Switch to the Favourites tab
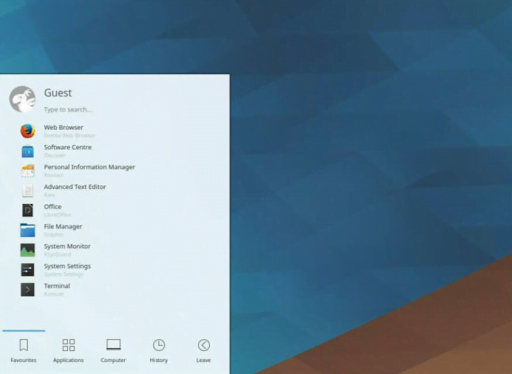Viewport: 512px width, 374px height. click(x=23, y=351)
